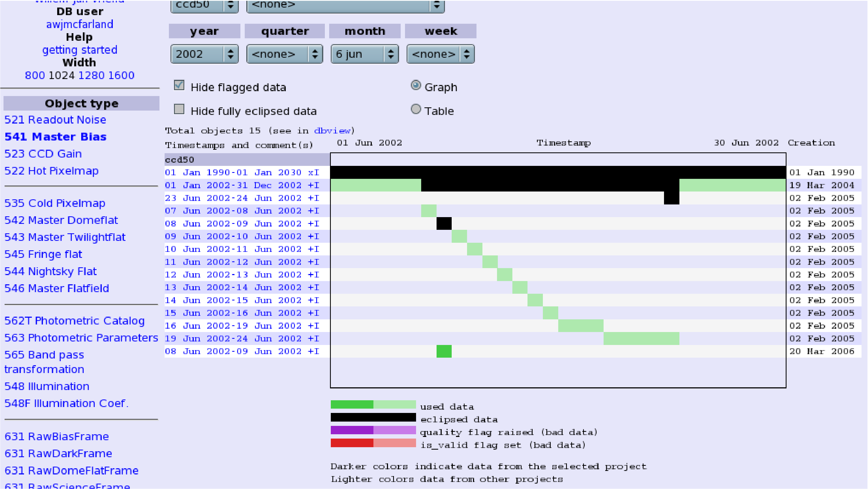Click the black eclipsed bar on 23 Jun row
Screen dimensions: 868x489
(671, 198)
